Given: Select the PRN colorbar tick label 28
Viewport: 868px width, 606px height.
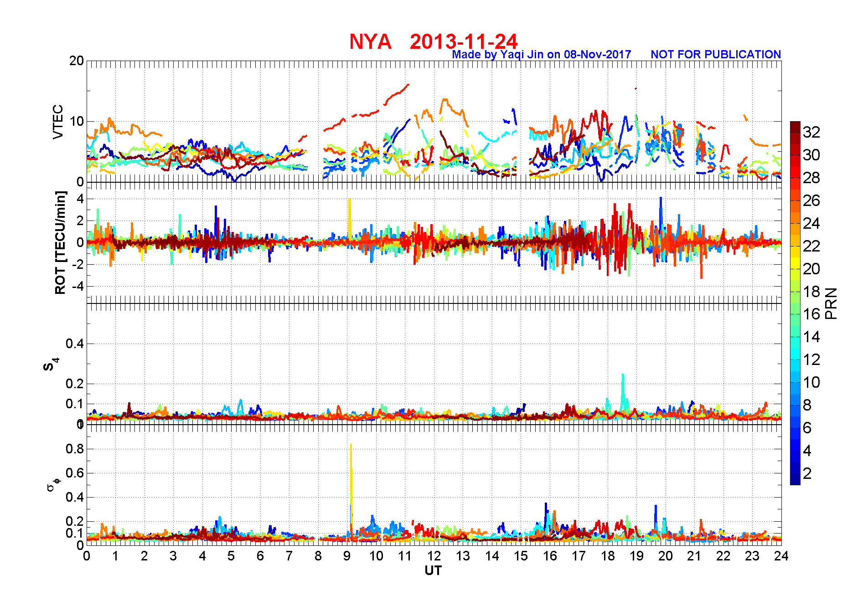Looking at the screenshot, I should tap(811, 178).
